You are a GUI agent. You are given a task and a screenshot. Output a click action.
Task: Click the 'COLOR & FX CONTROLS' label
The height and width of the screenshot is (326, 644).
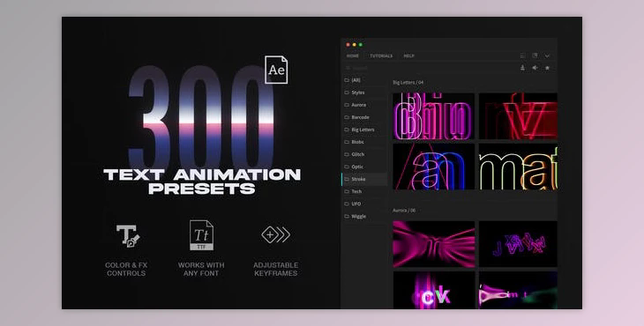coord(126,269)
